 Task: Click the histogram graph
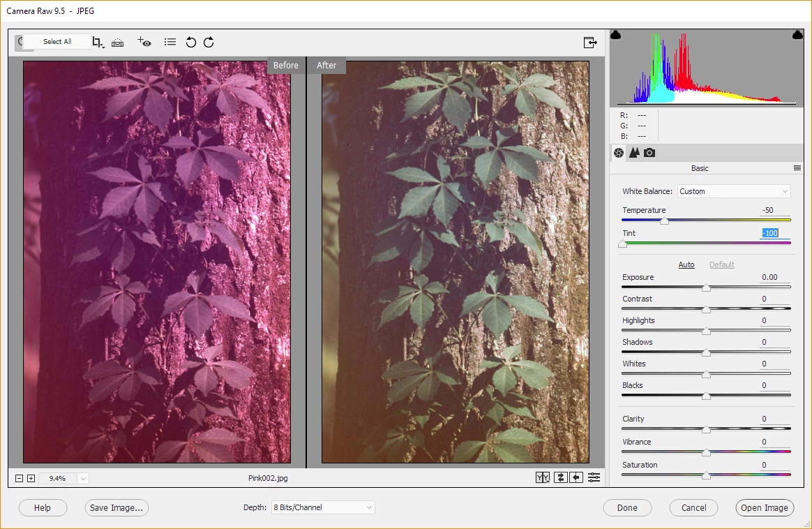point(707,68)
